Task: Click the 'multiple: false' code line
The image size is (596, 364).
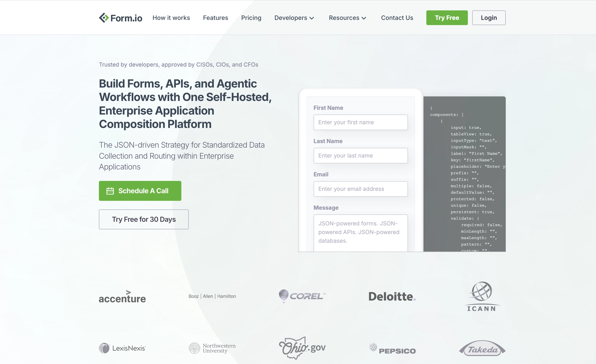Action: point(471,186)
